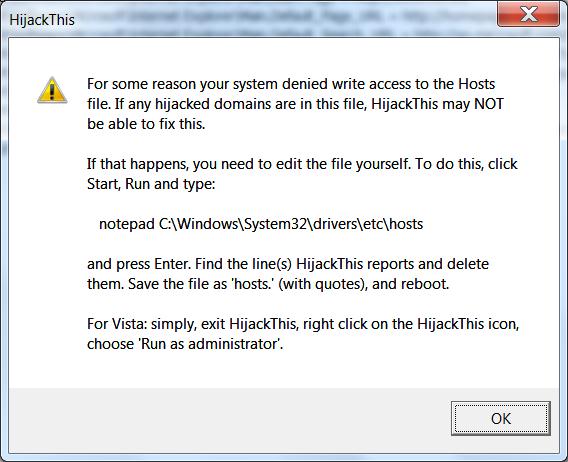Viewport: 568px width, 462px height.
Task: Click the gray footer area left of OK
Action: coord(230,420)
